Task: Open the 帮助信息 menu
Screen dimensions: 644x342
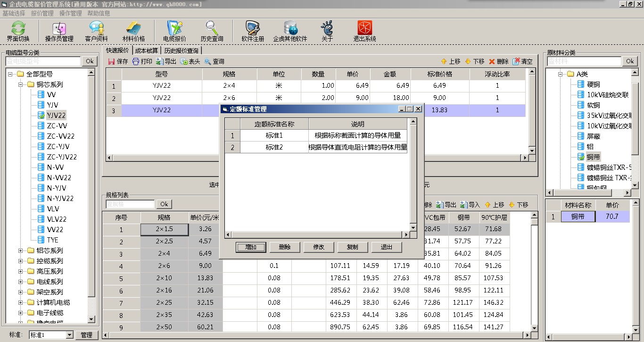Action: [x=99, y=13]
